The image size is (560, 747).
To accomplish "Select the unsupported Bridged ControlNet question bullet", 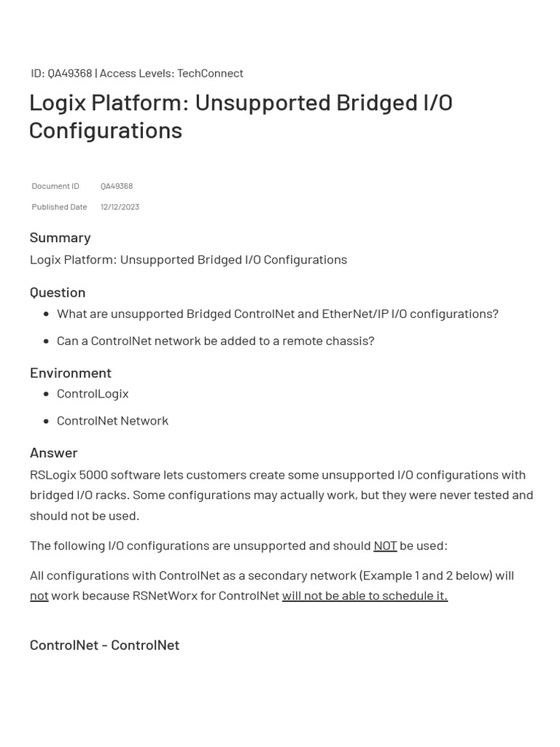I will [278, 314].
